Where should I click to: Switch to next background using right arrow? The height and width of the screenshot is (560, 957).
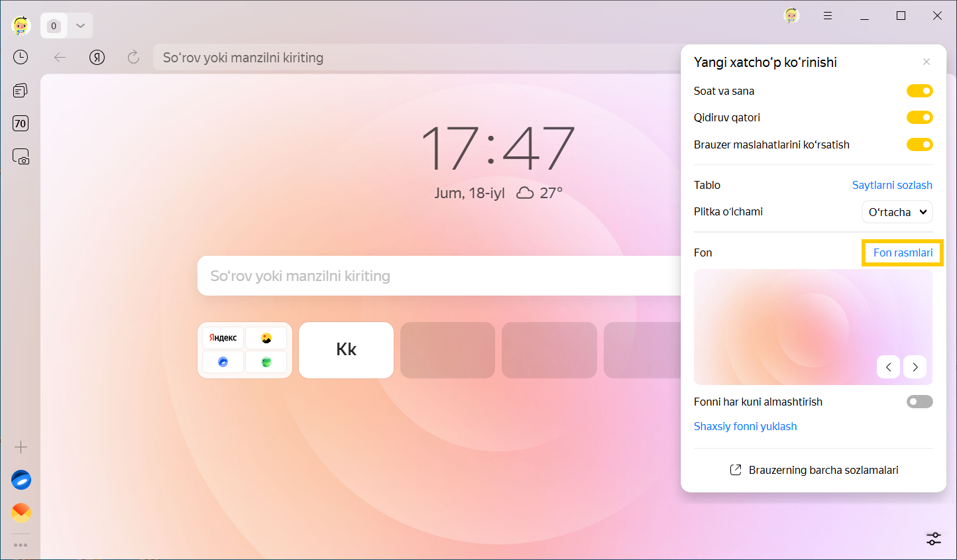coord(915,367)
